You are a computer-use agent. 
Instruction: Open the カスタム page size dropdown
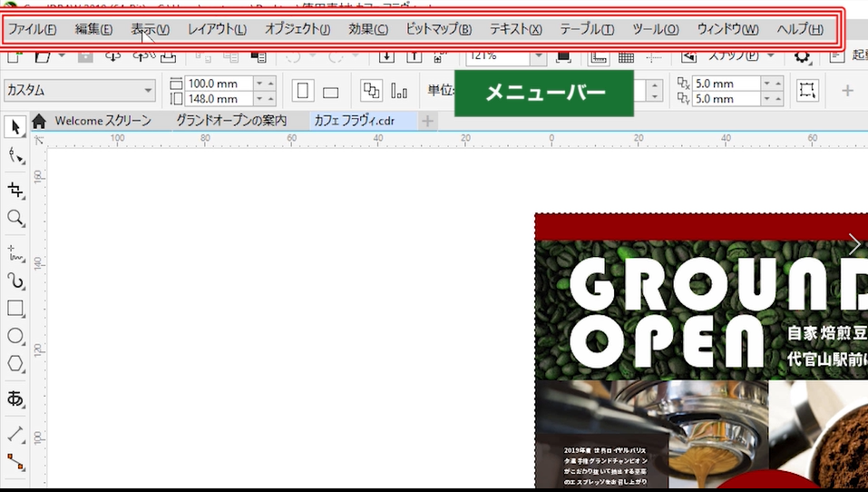(x=148, y=91)
